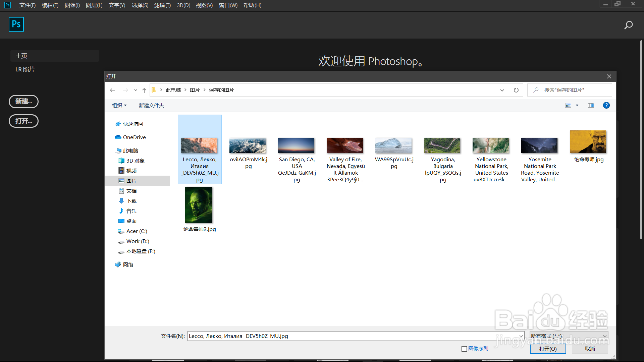Screen dimensions: 644x362
Task: Open the 文件(F) menu
Action: pos(28,5)
